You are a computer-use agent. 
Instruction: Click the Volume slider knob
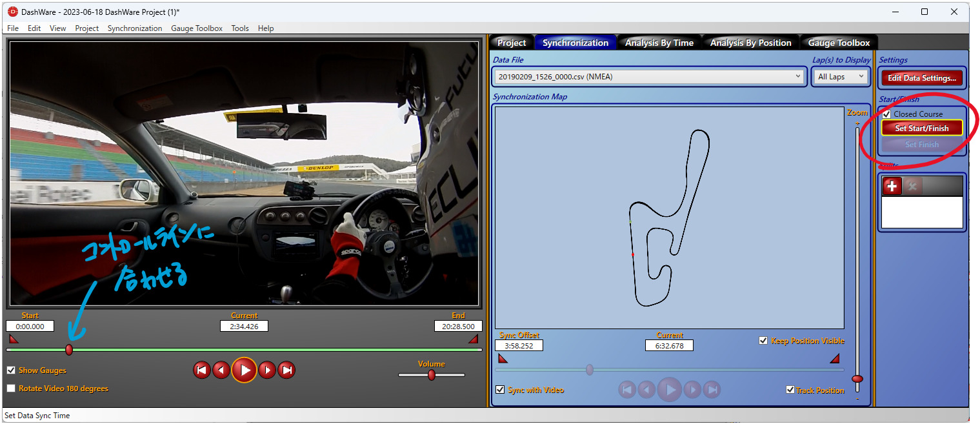432,375
